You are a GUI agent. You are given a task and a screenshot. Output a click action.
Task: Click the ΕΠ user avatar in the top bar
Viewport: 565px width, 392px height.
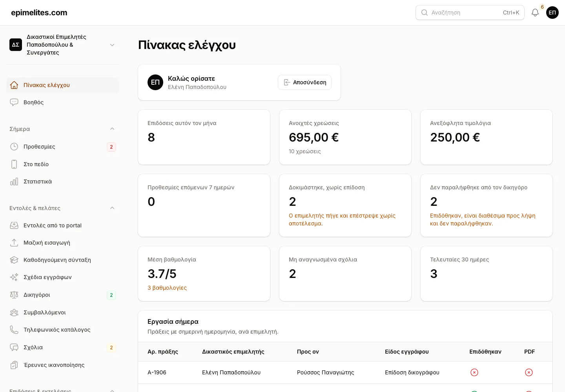click(552, 13)
